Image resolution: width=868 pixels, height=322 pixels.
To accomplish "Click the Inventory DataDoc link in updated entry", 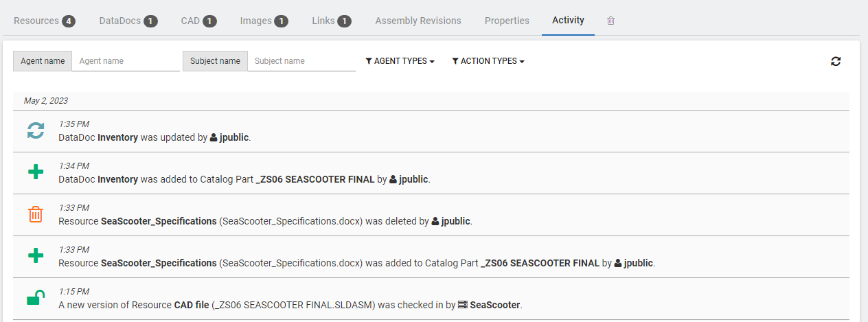I will pos(117,137).
